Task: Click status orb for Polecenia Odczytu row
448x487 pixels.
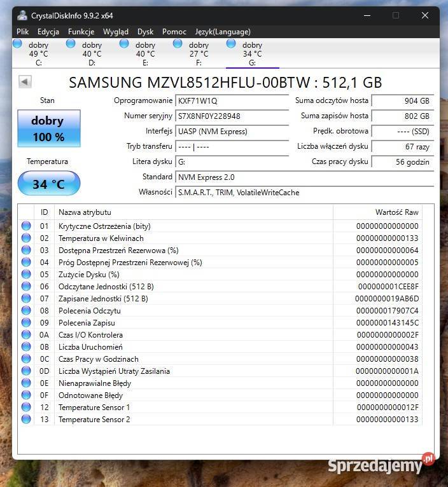Action: pyautogui.click(x=26, y=310)
